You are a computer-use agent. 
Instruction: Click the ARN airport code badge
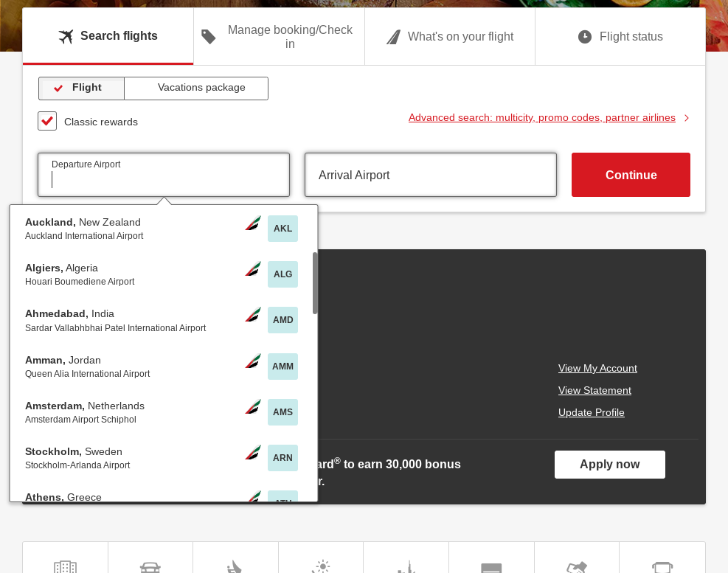(282, 458)
